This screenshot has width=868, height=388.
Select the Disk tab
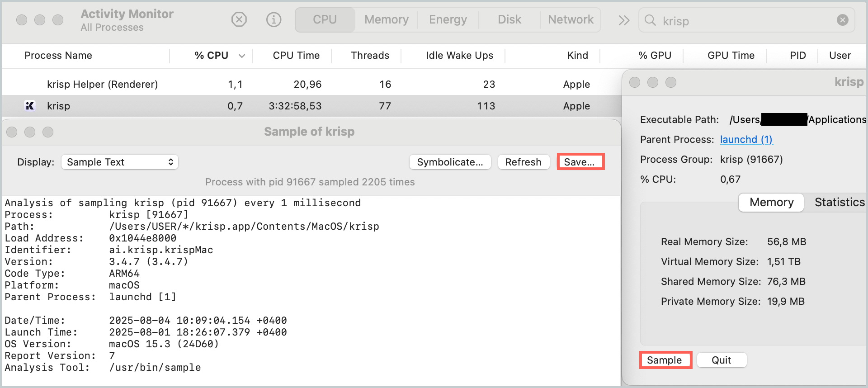509,20
